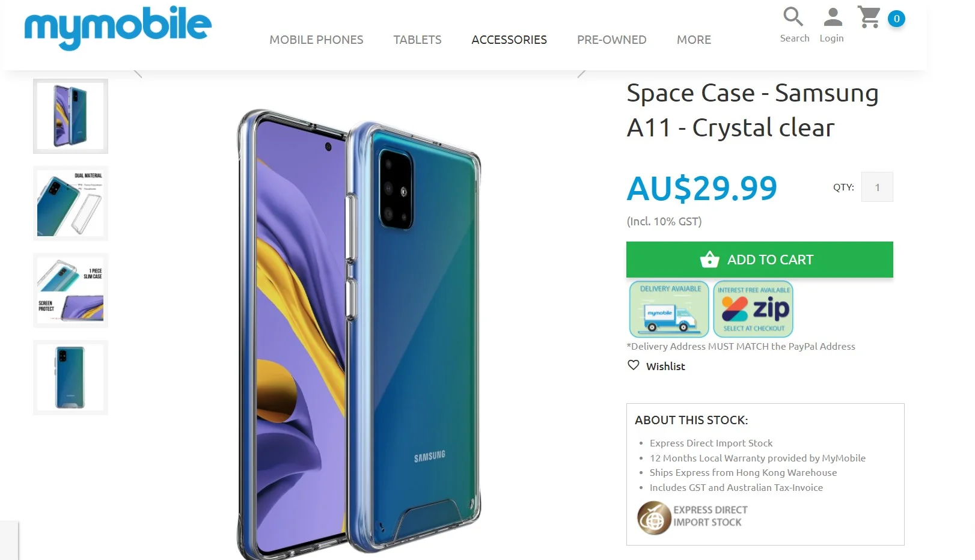Open the search magnifier icon
Image resolution: width=975 pixels, height=560 pixels.
click(x=793, y=16)
